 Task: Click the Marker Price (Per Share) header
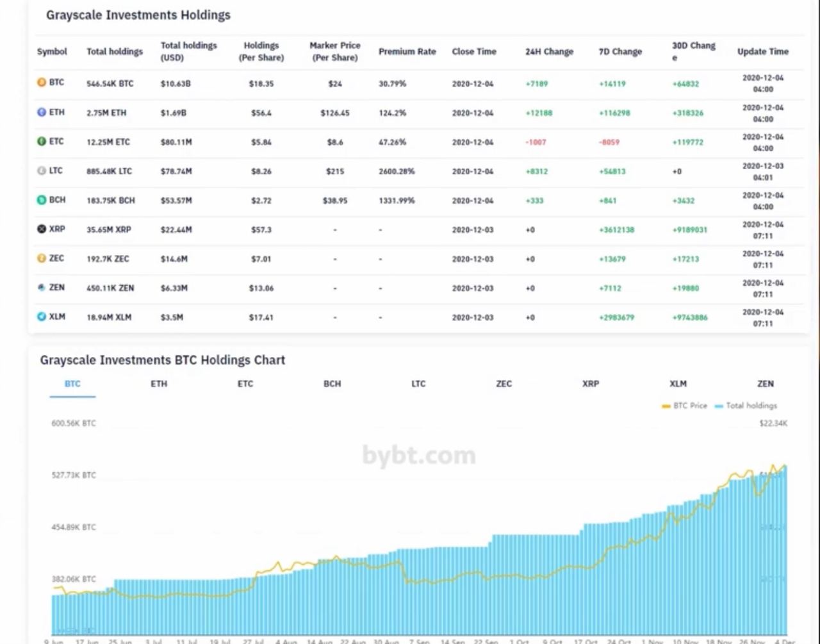335,51
